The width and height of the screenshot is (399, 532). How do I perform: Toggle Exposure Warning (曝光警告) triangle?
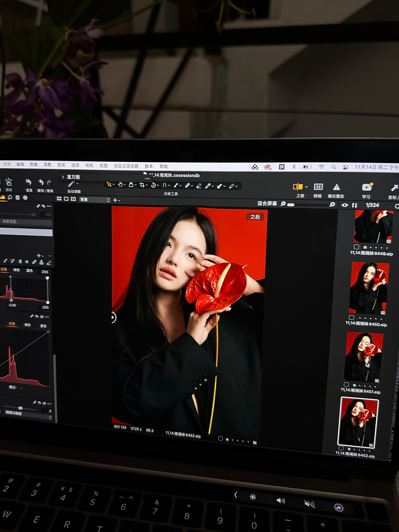point(336,187)
